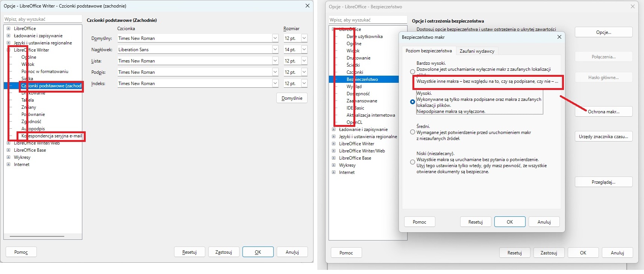644x274 pixels.
Task: Open the Domyślny size 12 pt. dropdown
Action: pos(304,38)
